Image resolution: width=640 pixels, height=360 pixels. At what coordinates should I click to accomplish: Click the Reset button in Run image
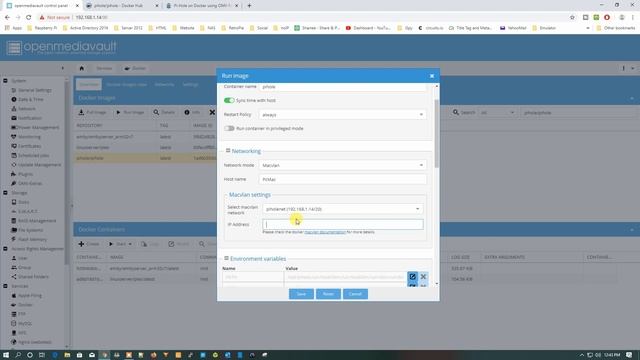pyautogui.click(x=328, y=294)
